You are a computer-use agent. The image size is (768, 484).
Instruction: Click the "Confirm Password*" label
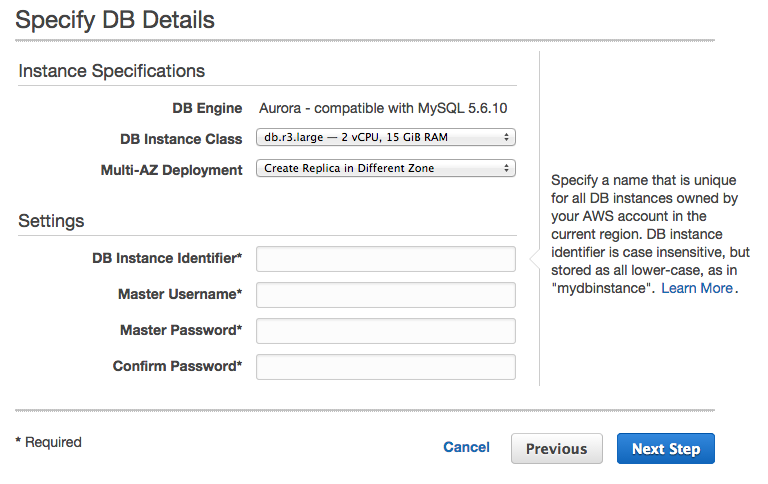tap(177, 366)
